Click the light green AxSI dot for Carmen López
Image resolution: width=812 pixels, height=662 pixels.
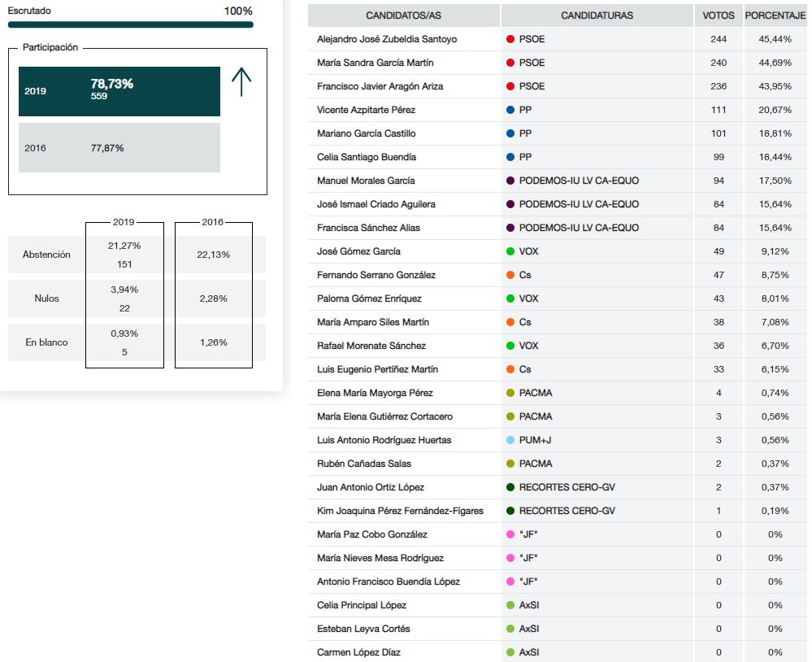point(510,652)
